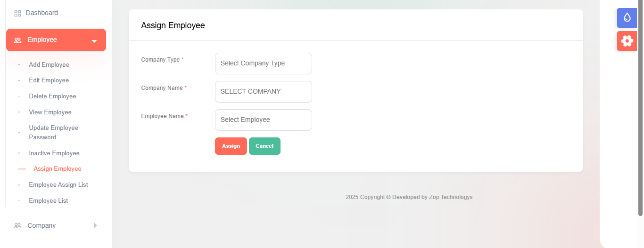Show the Inactive Employee page
The height and width of the screenshot is (248, 644).
coord(54,153)
